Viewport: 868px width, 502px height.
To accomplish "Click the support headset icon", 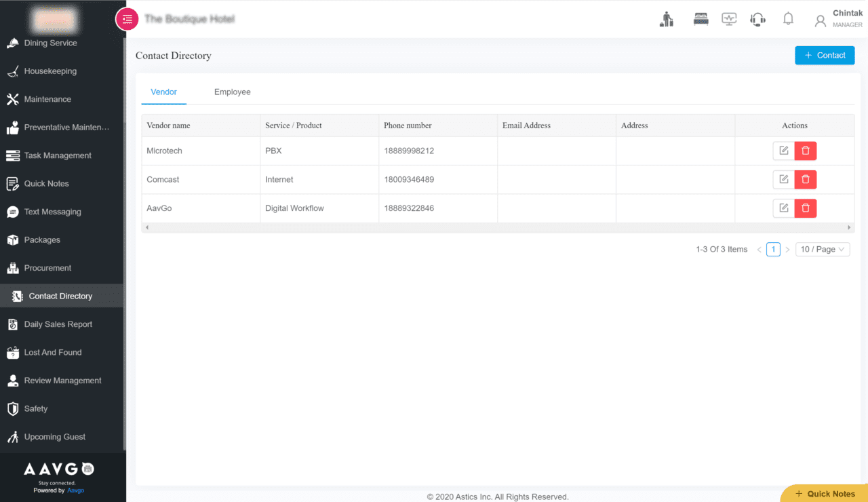I will [x=757, y=18].
